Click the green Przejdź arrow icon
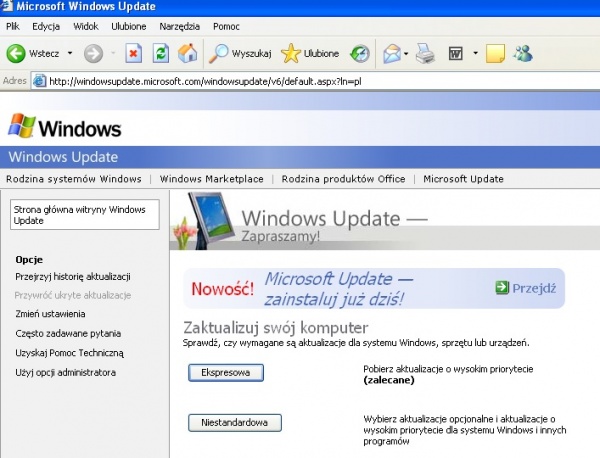Screen dimensions: 600x458 [x=502, y=288]
